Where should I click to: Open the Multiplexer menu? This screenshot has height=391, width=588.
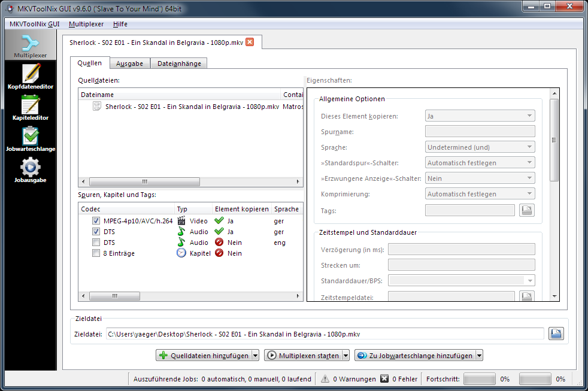86,24
